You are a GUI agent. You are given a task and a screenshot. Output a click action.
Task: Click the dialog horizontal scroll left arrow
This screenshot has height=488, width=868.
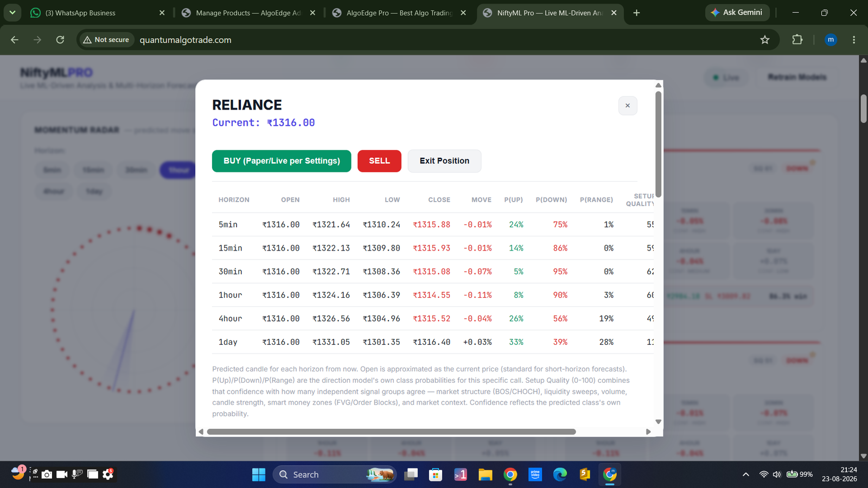[x=201, y=432]
